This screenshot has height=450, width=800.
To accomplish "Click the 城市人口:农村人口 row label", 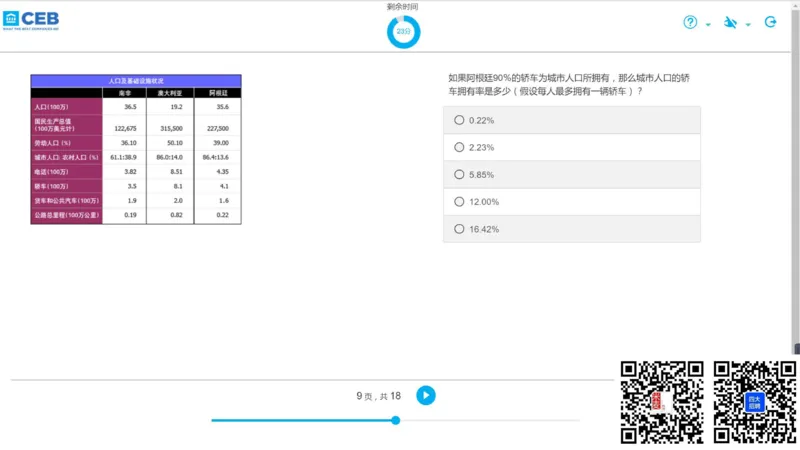I will click(x=66, y=157).
